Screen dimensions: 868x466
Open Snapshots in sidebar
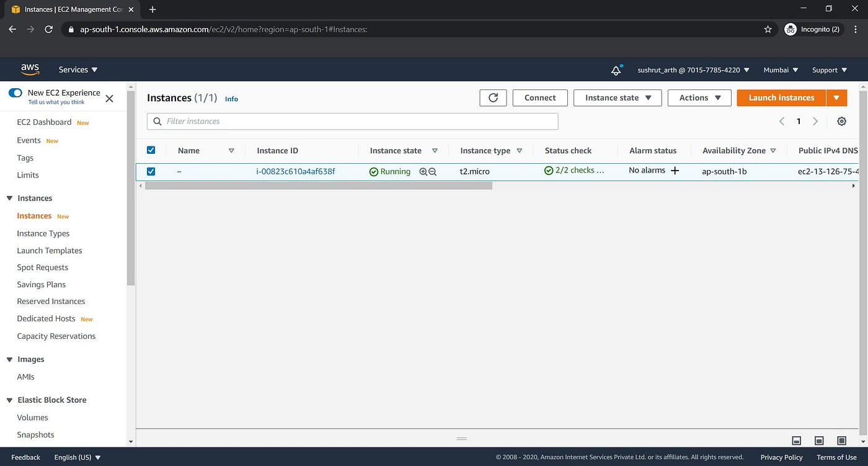coord(35,434)
